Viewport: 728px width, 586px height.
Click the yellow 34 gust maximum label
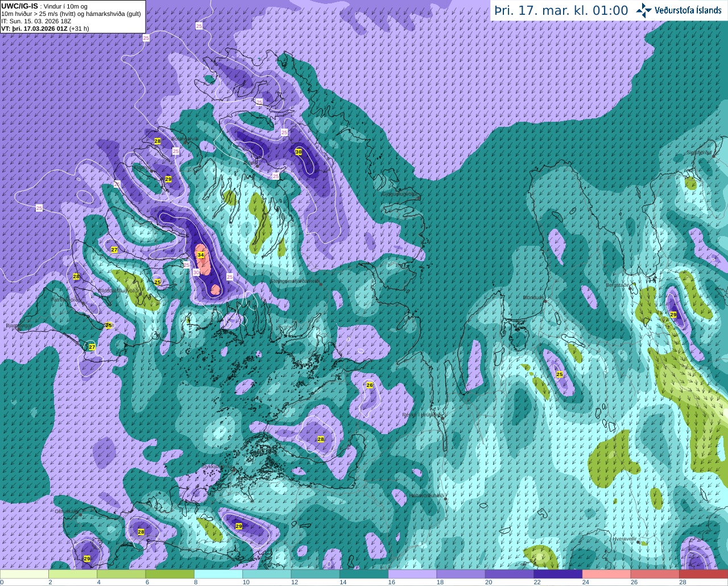pyautogui.click(x=201, y=255)
